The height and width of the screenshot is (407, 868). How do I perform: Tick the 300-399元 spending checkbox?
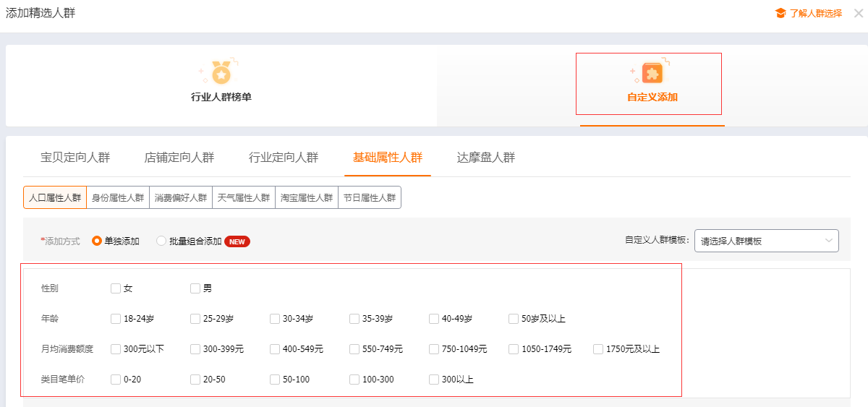coord(195,349)
